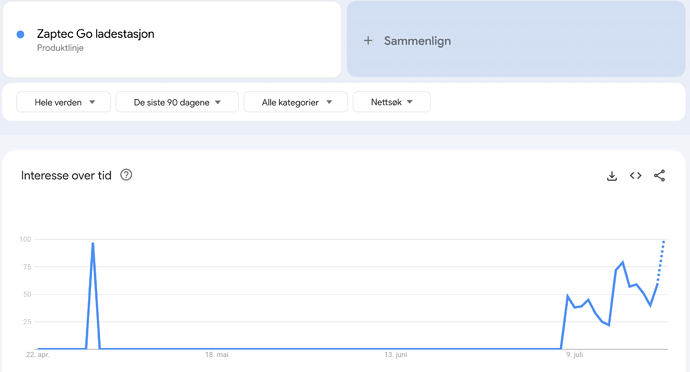The width and height of the screenshot is (690, 372).
Task: Click the 50 y-axis value
Action: [27, 295]
